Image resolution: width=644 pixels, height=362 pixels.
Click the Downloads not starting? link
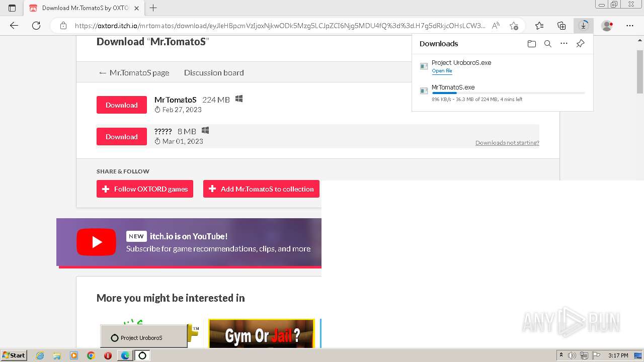click(507, 143)
